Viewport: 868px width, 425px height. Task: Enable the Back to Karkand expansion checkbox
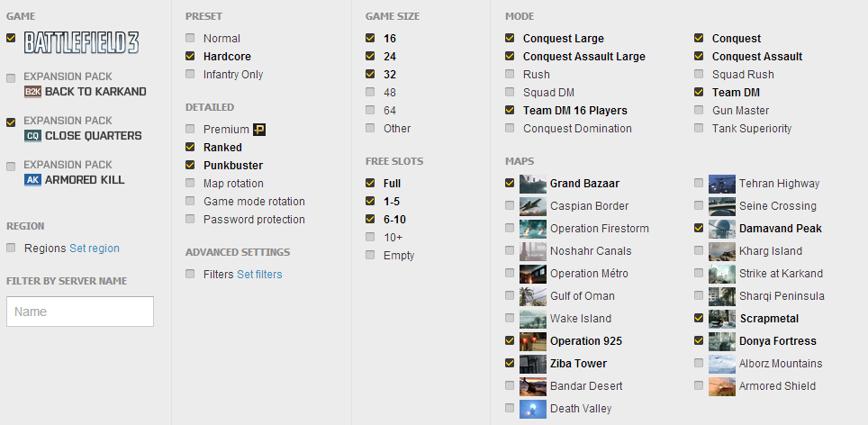click(x=11, y=78)
